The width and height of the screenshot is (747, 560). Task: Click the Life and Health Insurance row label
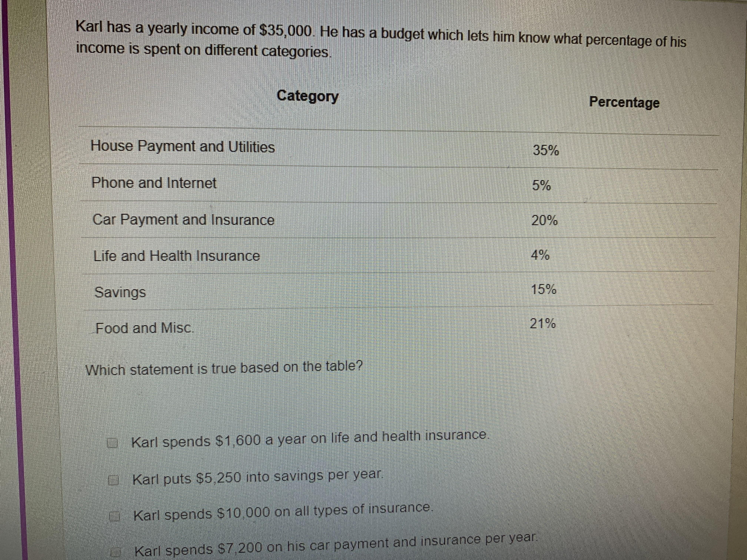(177, 256)
